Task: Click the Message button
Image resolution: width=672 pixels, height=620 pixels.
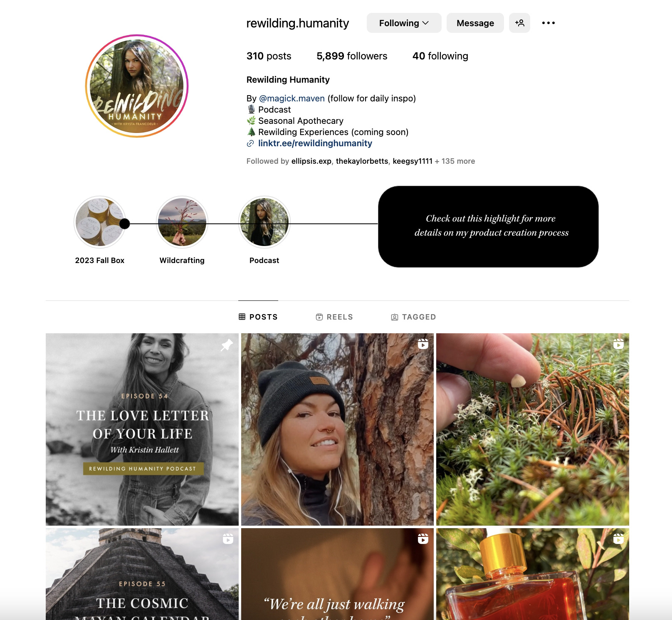Action: click(x=475, y=23)
